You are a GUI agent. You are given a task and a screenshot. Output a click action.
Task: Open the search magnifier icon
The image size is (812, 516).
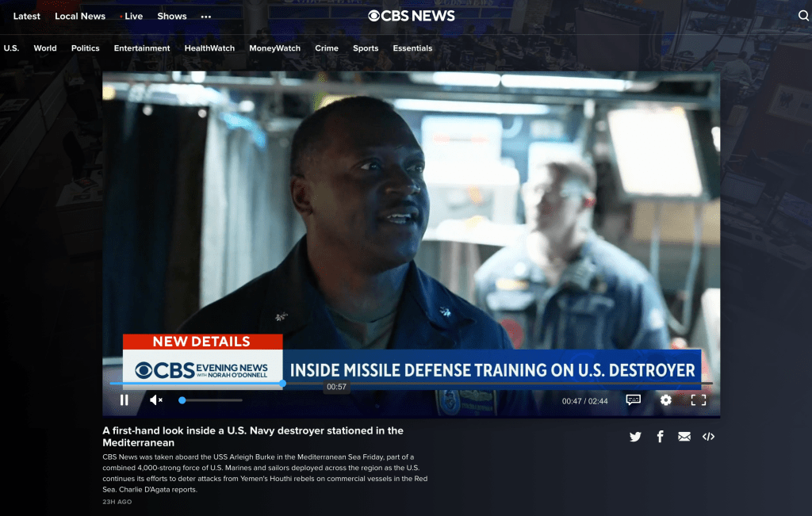click(x=803, y=16)
